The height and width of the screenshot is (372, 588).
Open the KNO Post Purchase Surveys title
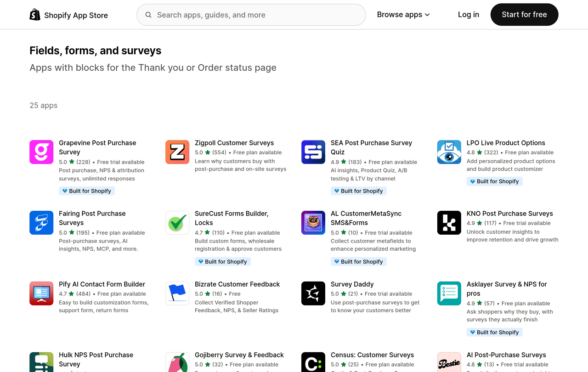[510, 214]
